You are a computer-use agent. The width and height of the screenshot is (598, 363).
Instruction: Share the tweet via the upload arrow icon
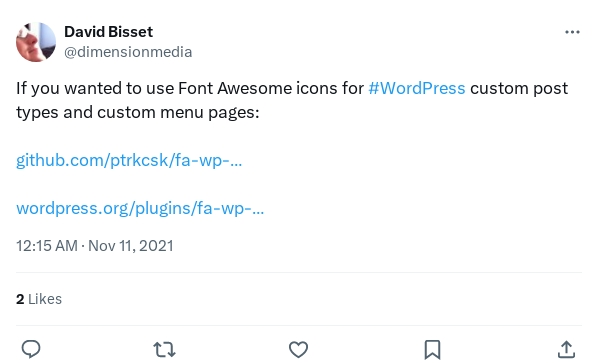point(566,349)
